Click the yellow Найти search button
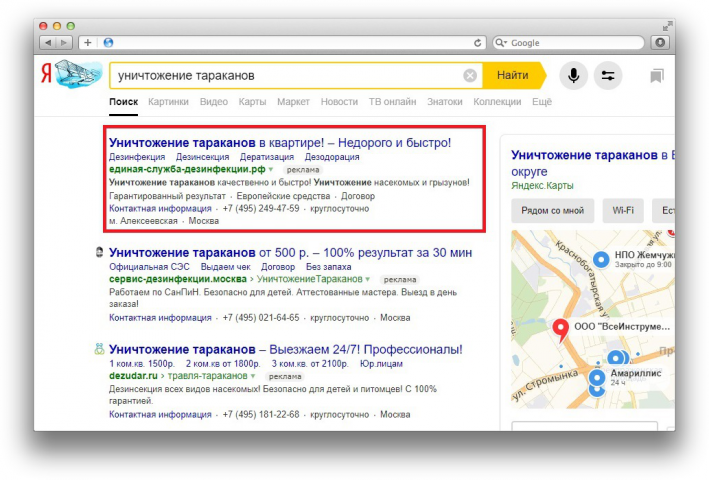 tap(514, 75)
